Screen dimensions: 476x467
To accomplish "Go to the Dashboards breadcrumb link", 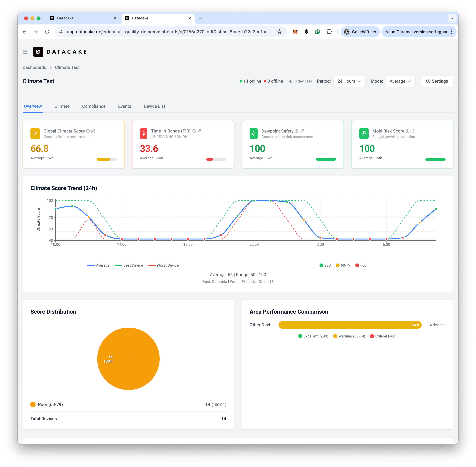I will [34, 67].
